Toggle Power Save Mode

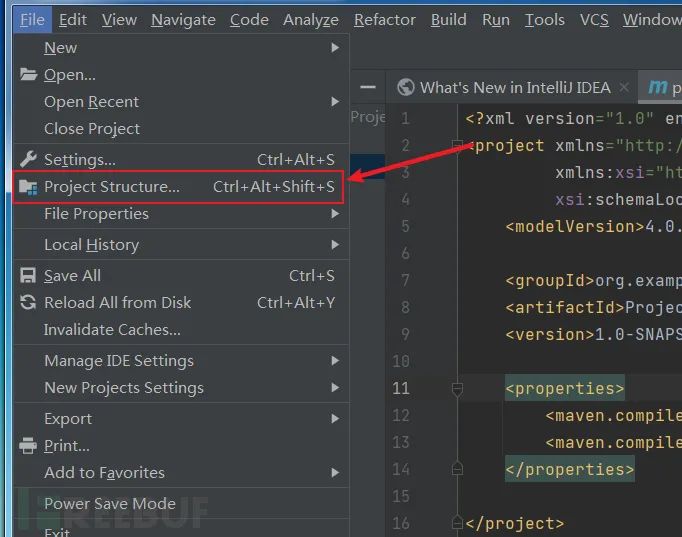click(181, 504)
